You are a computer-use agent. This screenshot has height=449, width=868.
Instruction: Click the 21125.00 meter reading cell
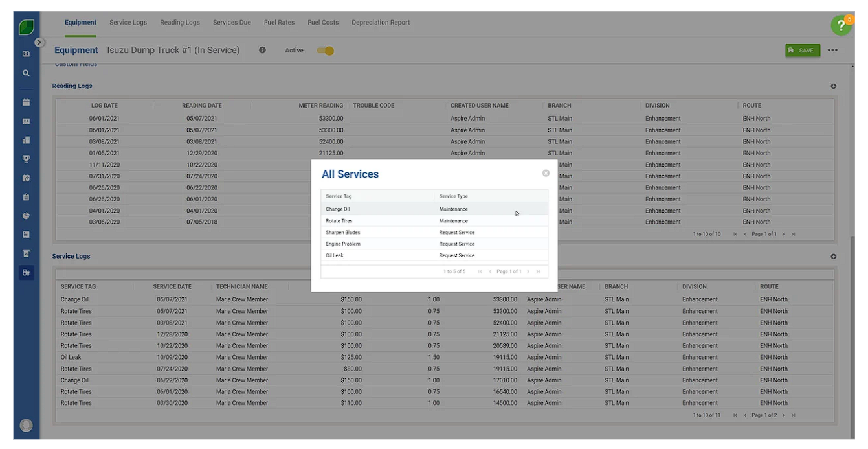[x=331, y=154]
